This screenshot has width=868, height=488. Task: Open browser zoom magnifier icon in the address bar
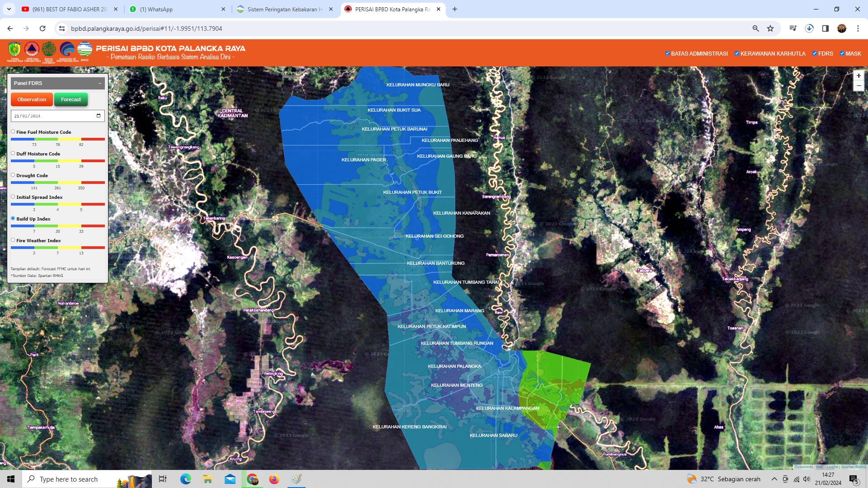tap(755, 28)
